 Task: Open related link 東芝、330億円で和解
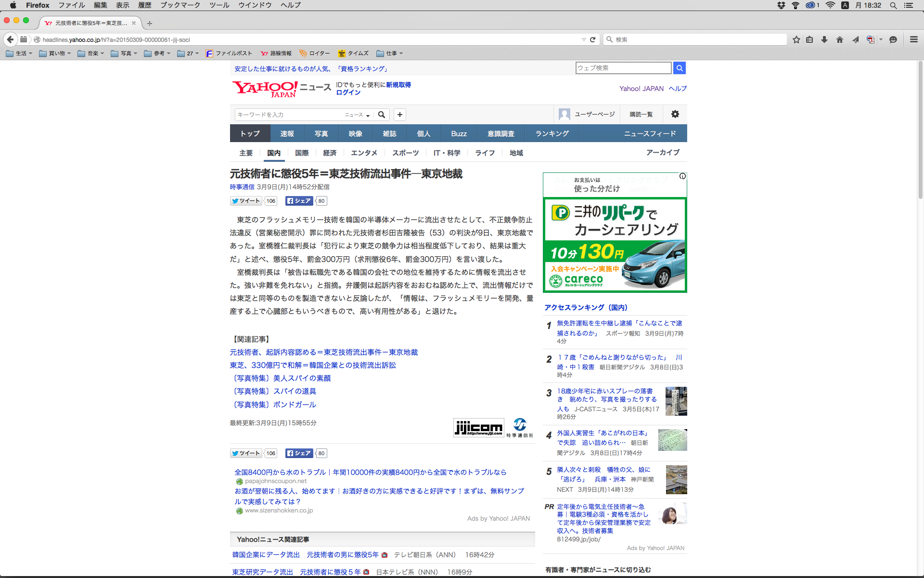coord(313,365)
